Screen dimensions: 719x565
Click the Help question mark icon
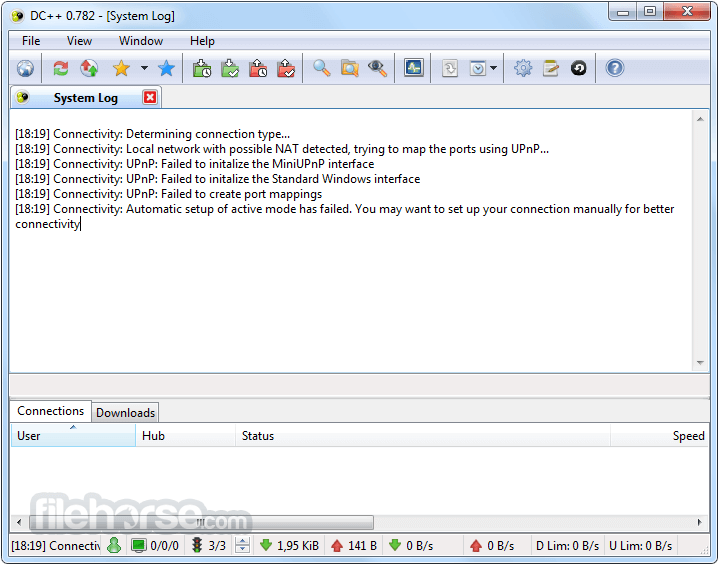coord(614,69)
